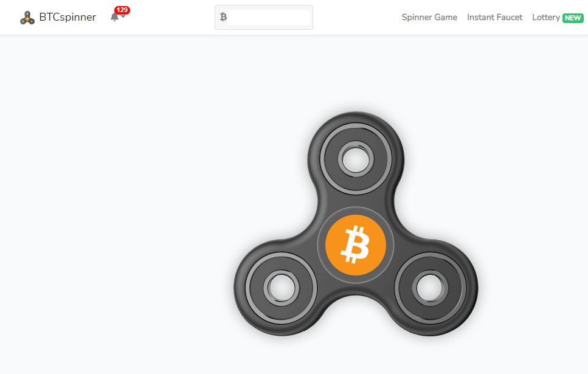This screenshot has height=374, width=588.
Task: Click the green NEW badge
Action: click(x=573, y=18)
